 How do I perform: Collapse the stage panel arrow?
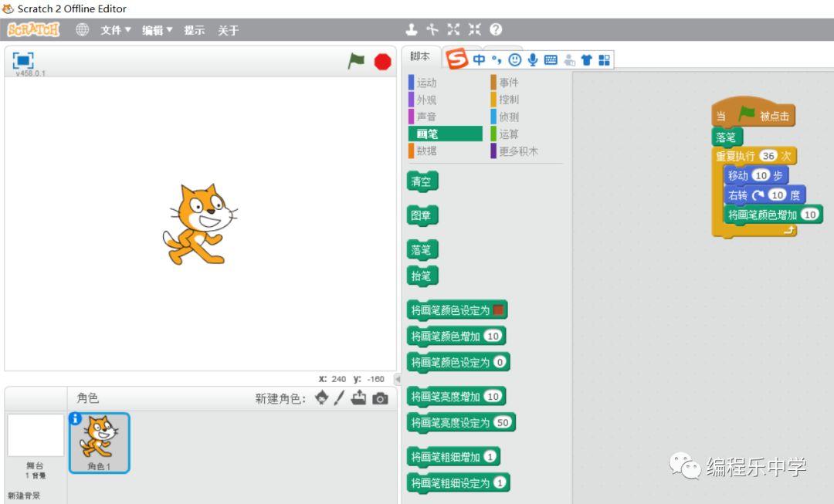397,379
